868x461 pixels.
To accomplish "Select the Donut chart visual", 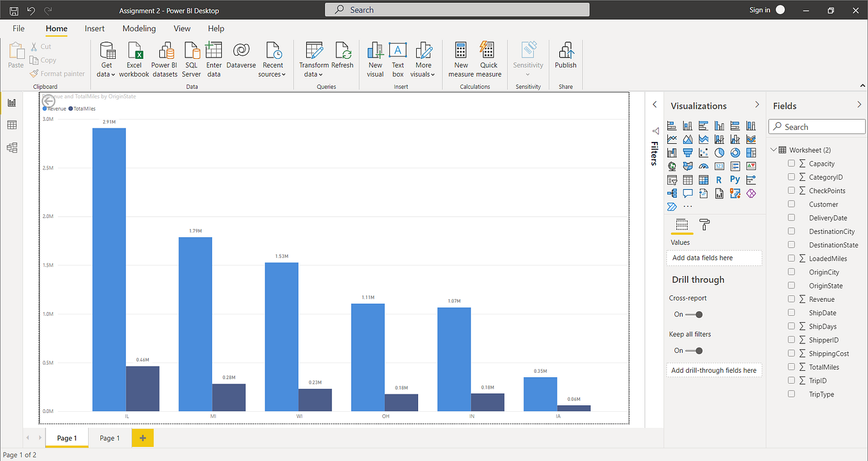I will click(x=735, y=152).
